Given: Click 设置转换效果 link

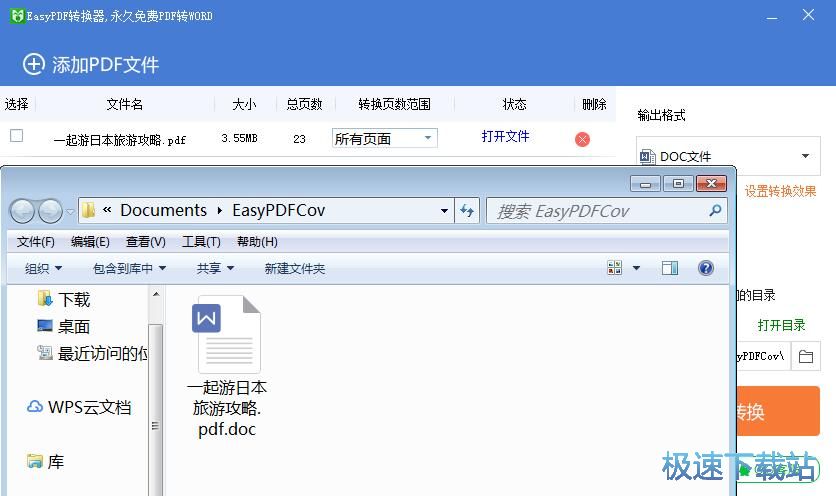Looking at the screenshot, I should (780, 191).
